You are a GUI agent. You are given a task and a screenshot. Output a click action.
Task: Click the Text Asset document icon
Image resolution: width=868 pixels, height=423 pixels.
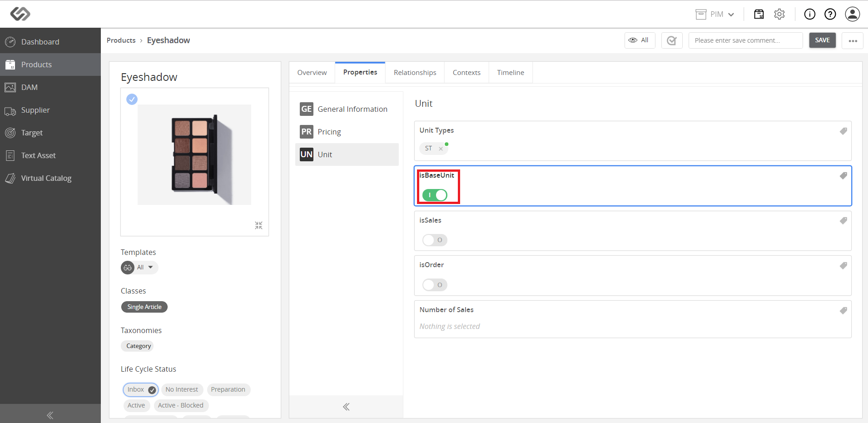(x=10, y=155)
